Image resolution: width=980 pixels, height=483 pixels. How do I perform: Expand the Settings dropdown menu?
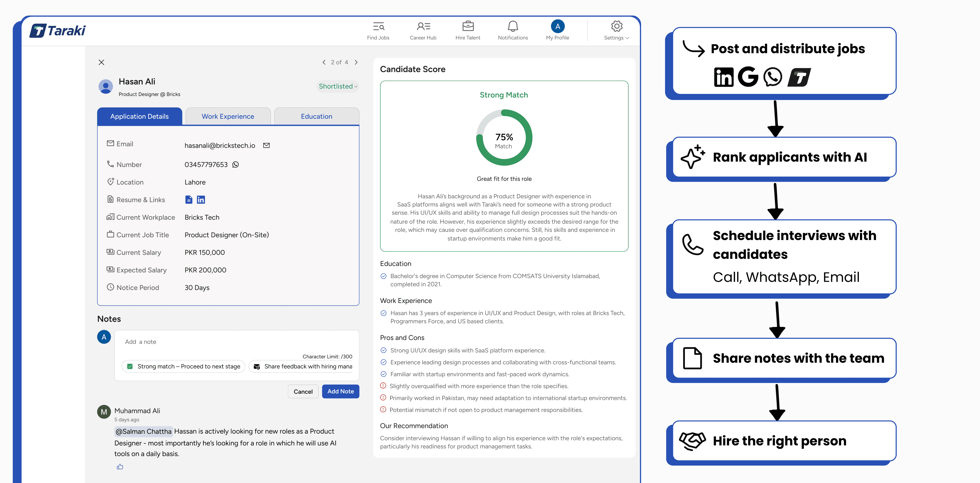pos(616,38)
